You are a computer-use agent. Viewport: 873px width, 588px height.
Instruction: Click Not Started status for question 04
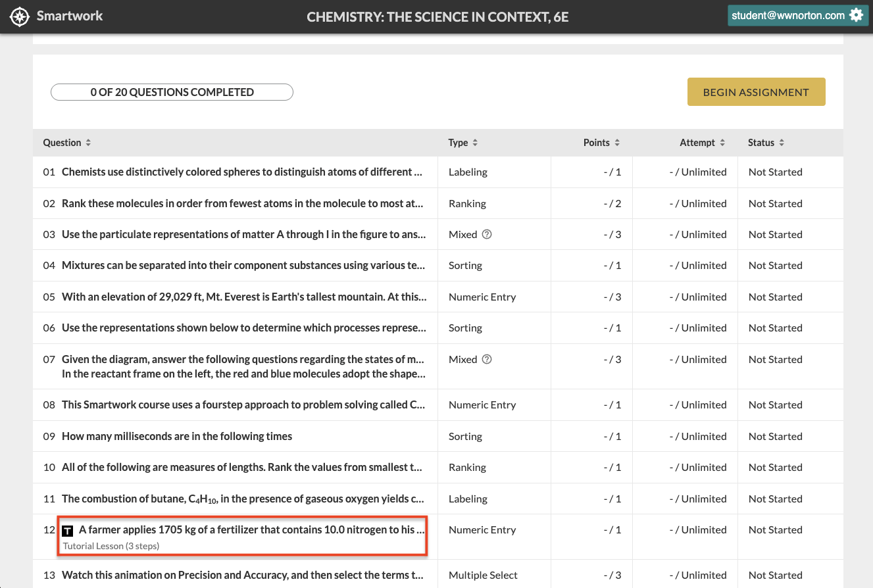click(776, 266)
